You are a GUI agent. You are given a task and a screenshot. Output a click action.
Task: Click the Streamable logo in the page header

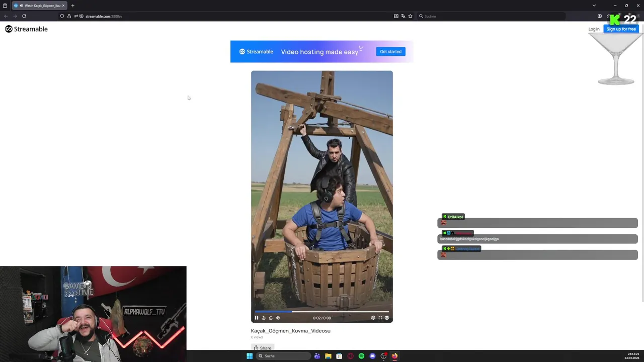26,29
